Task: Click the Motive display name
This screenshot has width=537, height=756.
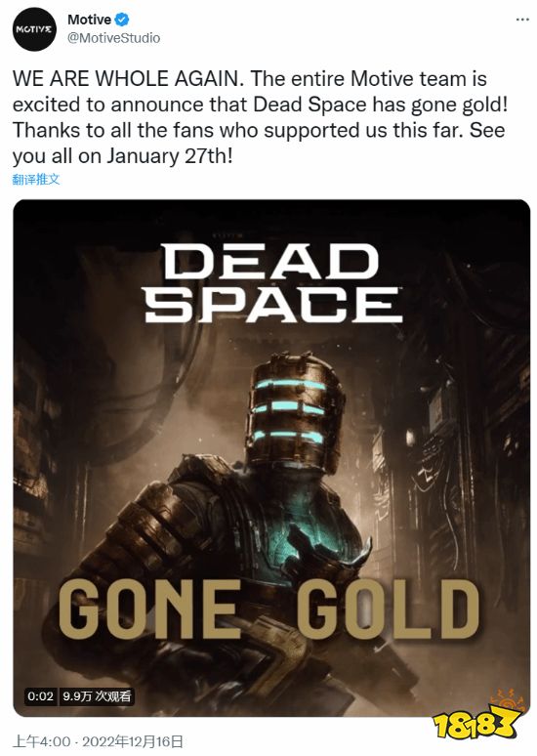Action: tap(89, 20)
